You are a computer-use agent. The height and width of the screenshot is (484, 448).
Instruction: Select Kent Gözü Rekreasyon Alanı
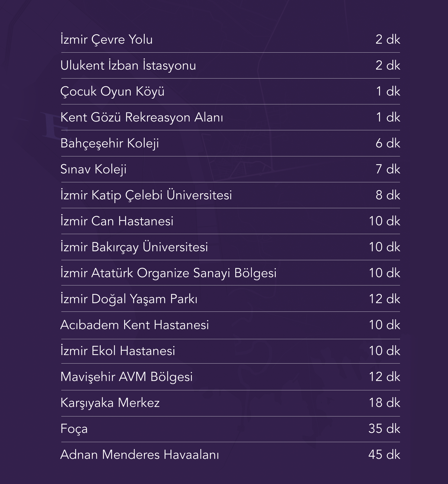pos(142,117)
